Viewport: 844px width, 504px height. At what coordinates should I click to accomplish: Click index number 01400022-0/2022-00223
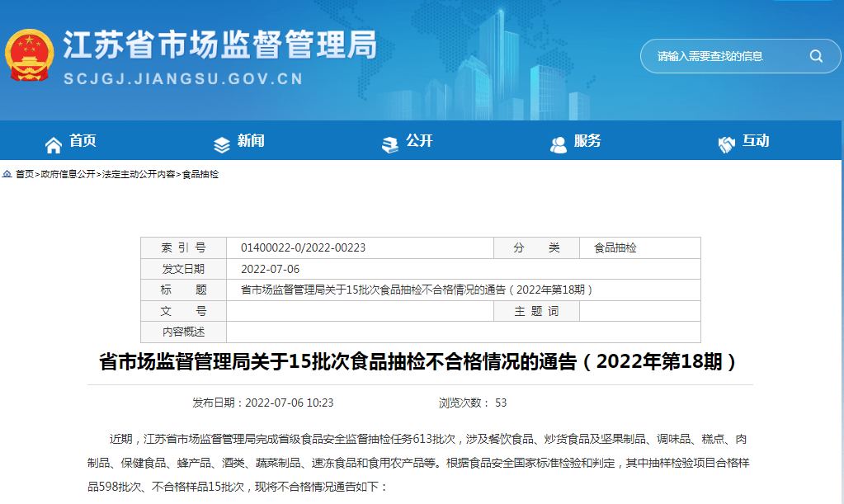pyautogui.click(x=303, y=248)
